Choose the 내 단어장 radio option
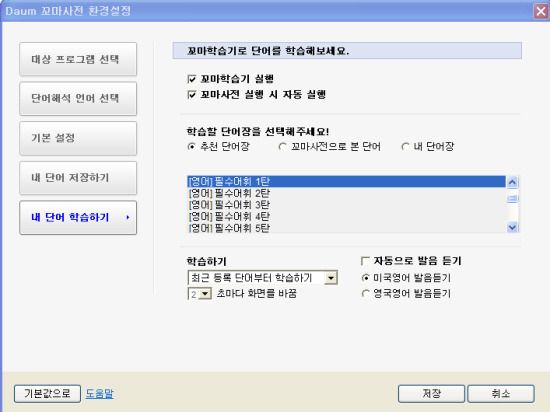 pos(405,147)
